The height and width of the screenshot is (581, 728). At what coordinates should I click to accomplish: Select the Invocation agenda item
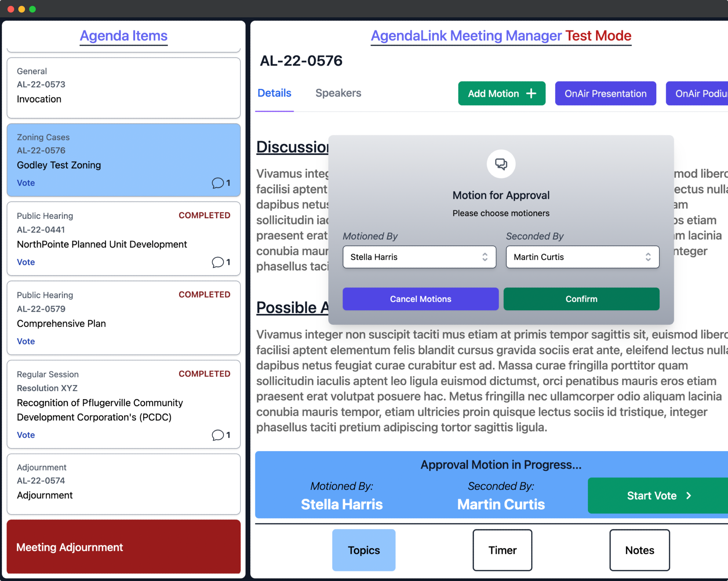click(x=124, y=88)
